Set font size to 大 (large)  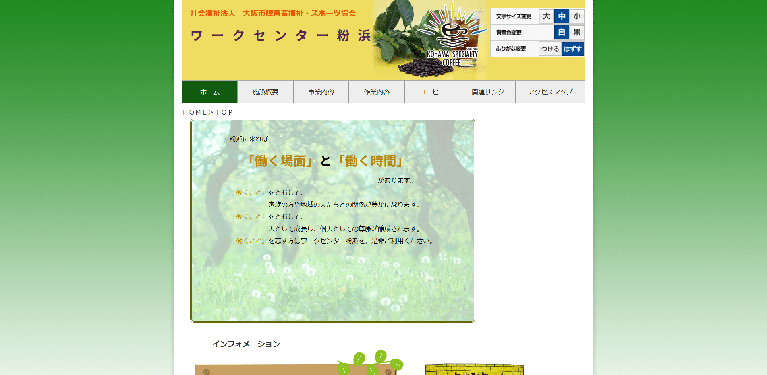546,16
